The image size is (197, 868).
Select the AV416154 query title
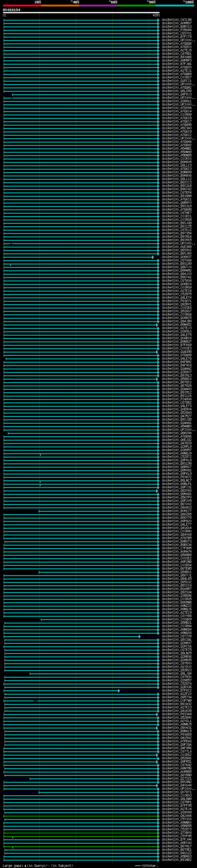tap(11, 10)
